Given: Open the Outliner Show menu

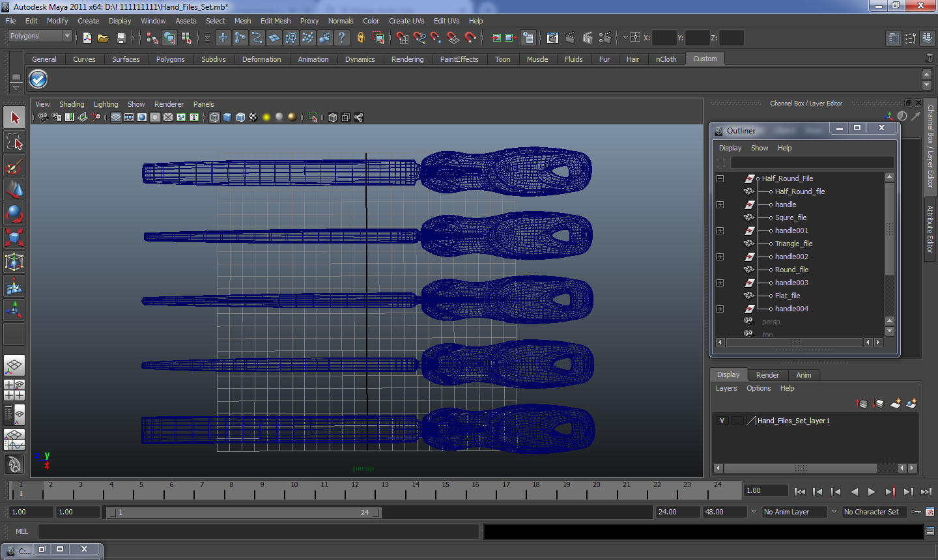Looking at the screenshot, I should pyautogui.click(x=760, y=148).
